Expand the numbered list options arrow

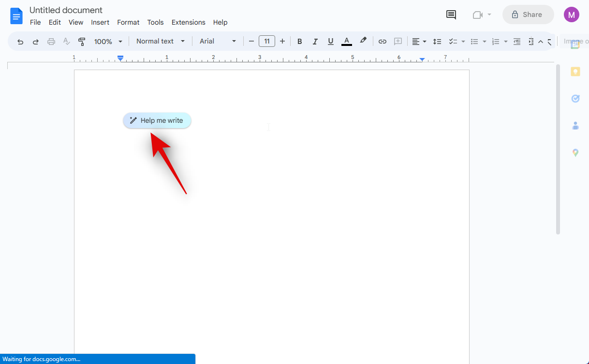pyautogui.click(x=506, y=42)
